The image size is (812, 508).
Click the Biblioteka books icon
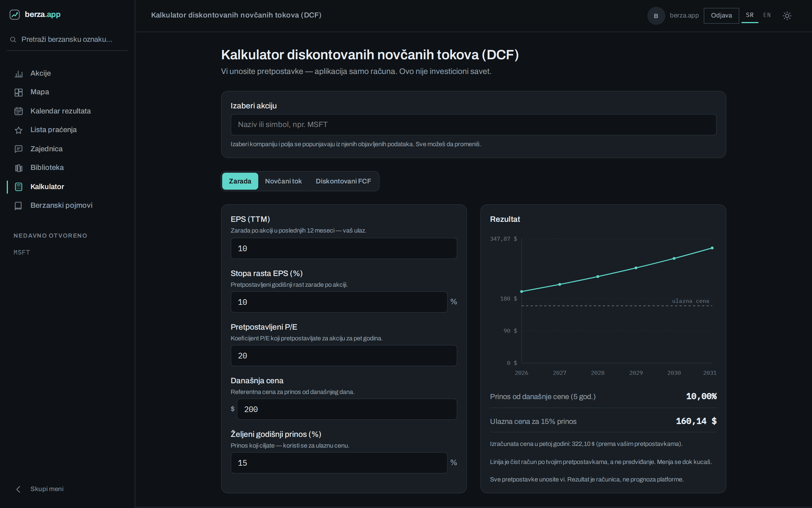click(x=18, y=168)
